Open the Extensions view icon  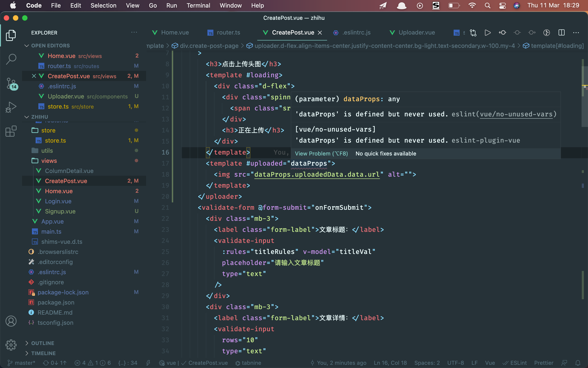tap(11, 131)
